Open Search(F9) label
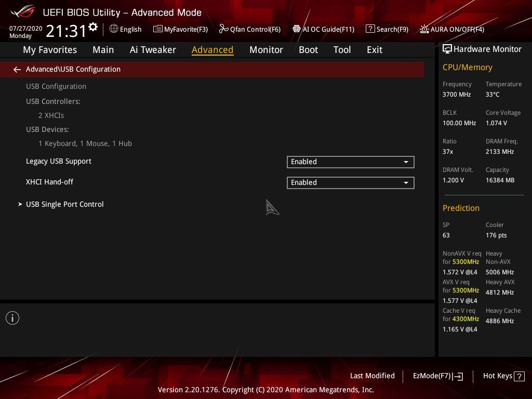 tap(392, 29)
